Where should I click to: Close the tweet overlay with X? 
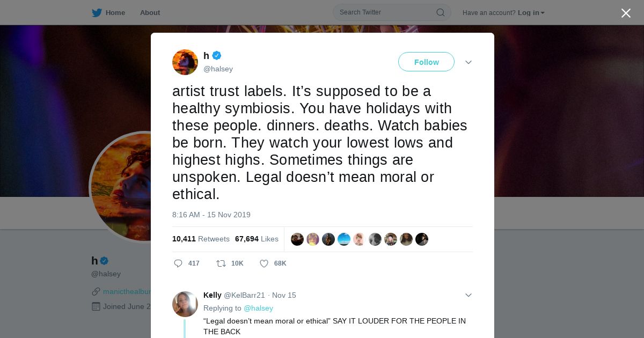626,13
